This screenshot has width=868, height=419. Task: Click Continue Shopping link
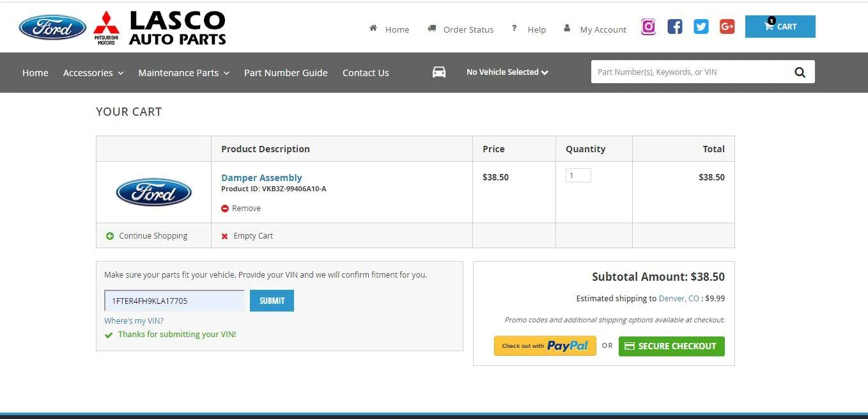click(153, 236)
